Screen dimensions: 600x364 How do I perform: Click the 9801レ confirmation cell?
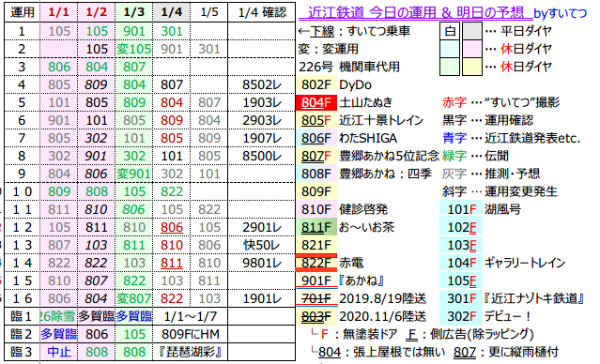[262, 263]
